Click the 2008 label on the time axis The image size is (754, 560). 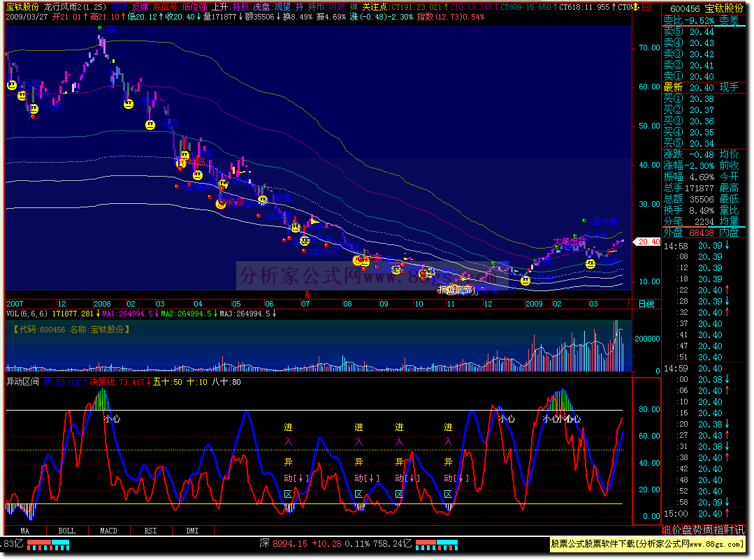click(102, 304)
